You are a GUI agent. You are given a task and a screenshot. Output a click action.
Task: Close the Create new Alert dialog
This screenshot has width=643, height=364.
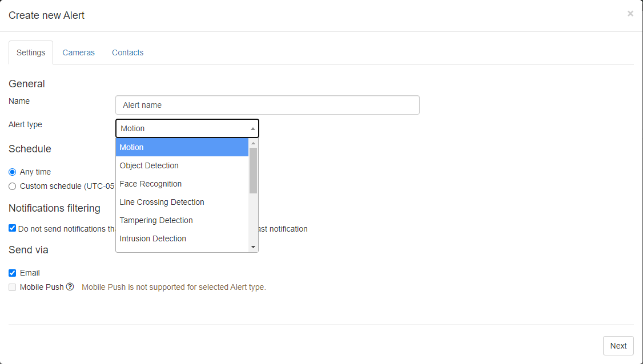(630, 14)
